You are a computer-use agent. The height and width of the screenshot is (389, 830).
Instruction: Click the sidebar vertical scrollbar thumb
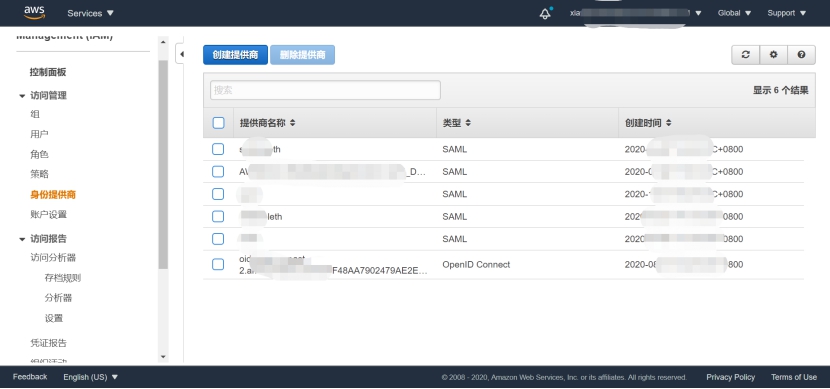(163, 164)
